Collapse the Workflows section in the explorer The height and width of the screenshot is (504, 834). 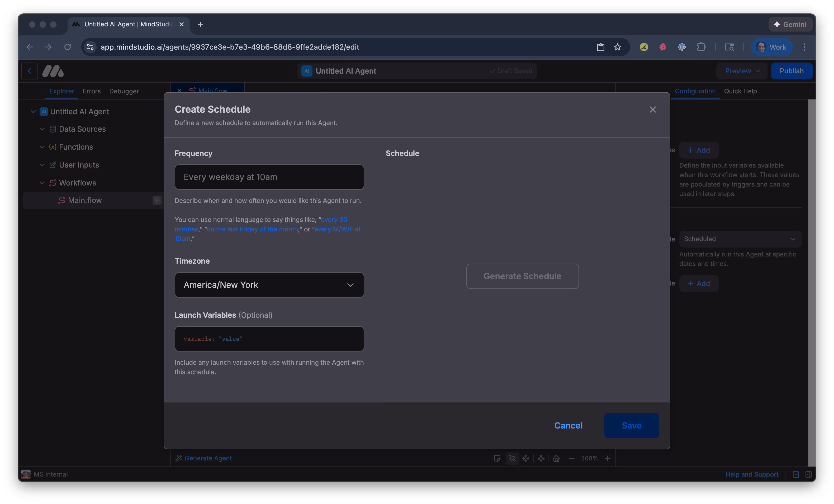click(x=42, y=183)
